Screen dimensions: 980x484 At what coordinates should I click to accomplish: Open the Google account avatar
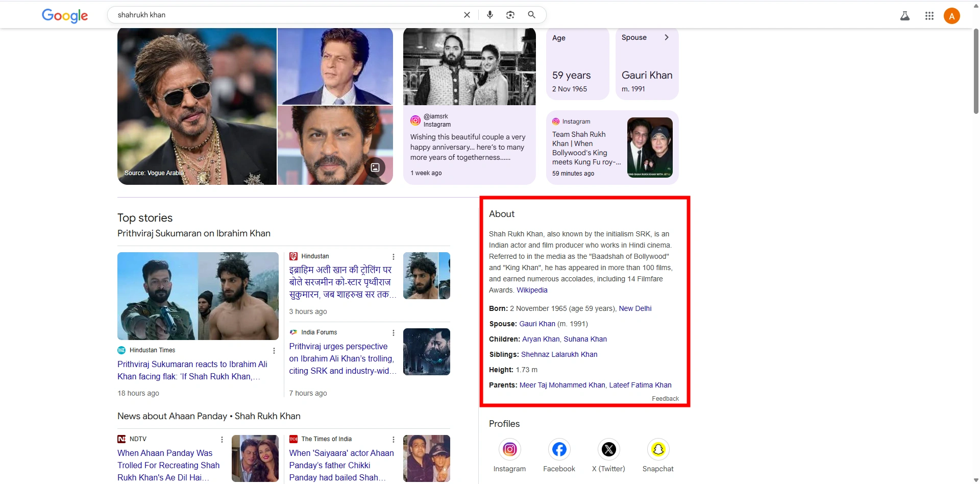(x=952, y=16)
